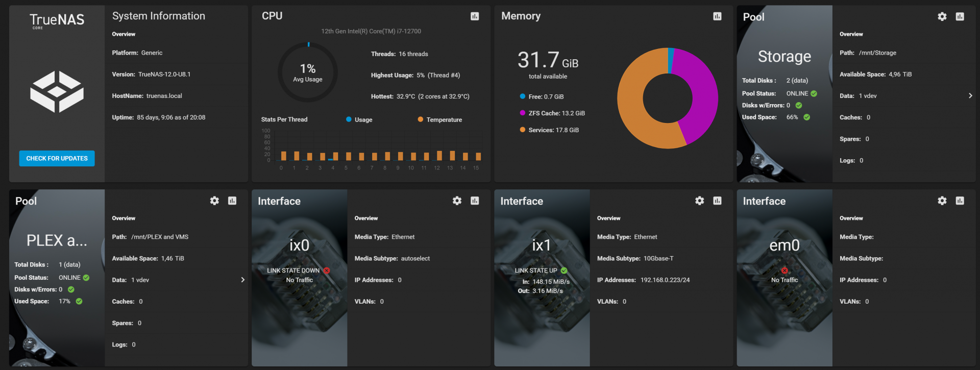The height and width of the screenshot is (370, 980).
Task: Click the autoselect media subtype on ix0
Action: click(415, 259)
